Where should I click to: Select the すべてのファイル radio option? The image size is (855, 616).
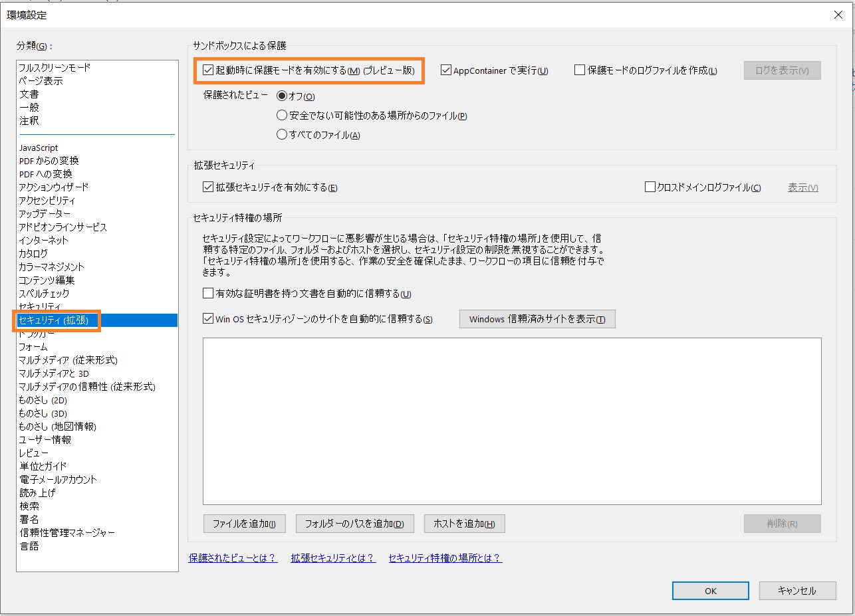click(x=281, y=133)
